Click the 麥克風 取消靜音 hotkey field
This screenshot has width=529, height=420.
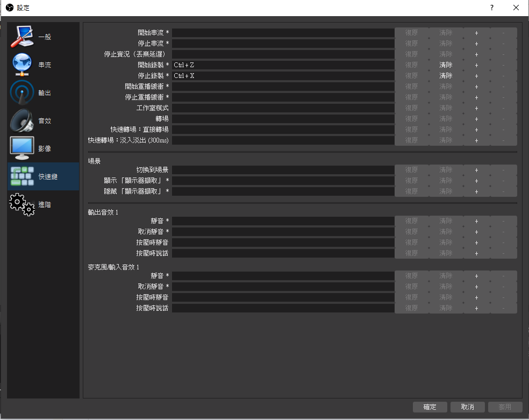coord(283,287)
